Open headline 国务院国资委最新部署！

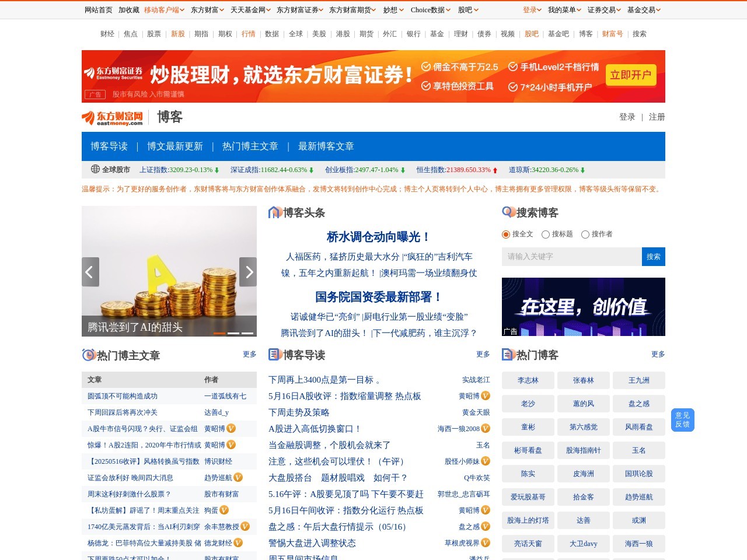379,297
